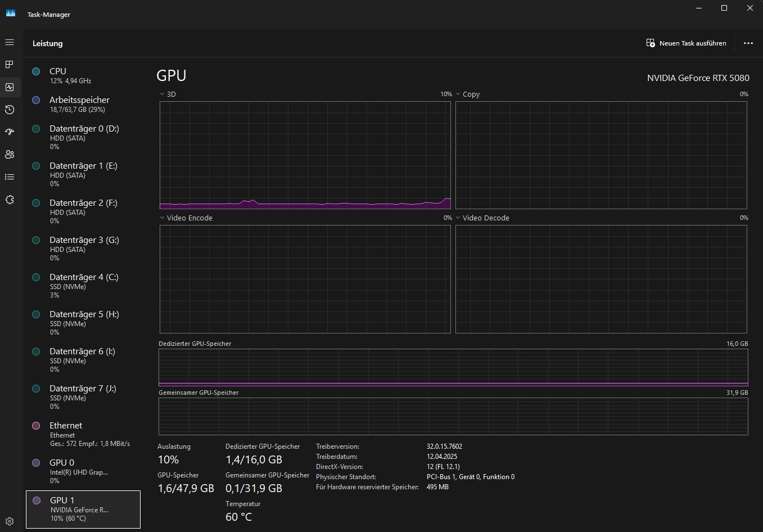Click the Dedizierter GPU-Speicher usage graph
The image size is (763, 532).
coord(453,368)
